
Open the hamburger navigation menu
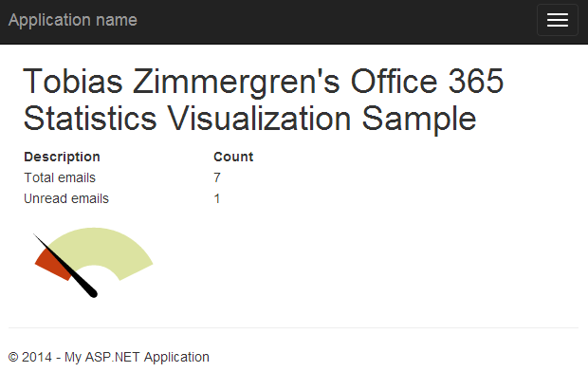pyautogui.click(x=558, y=20)
